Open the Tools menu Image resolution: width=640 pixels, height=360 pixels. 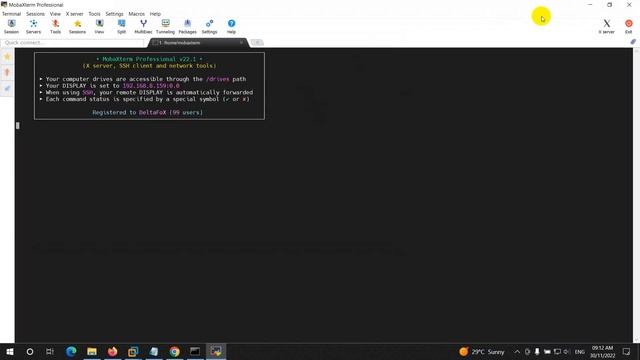click(x=94, y=14)
